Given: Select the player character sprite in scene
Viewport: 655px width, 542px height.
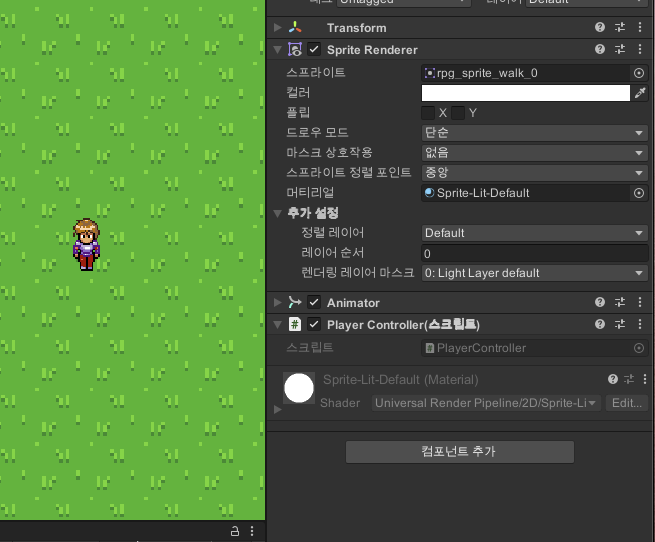Looking at the screenshot, I should coord(86,245).
